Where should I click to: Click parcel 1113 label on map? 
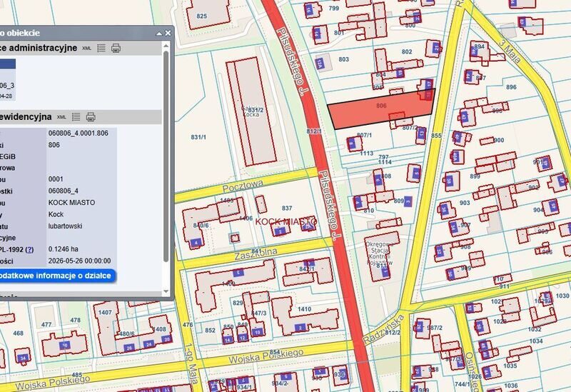tap(366, 154)
